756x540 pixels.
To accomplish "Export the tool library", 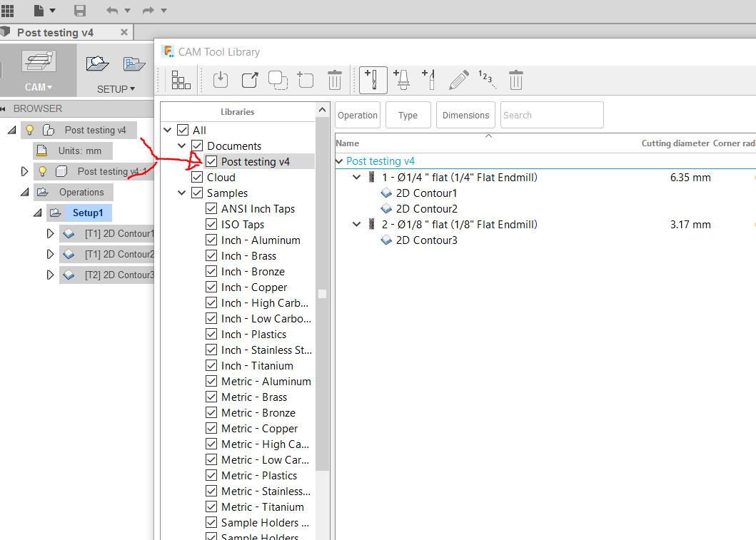I will (x=250, y=79).
